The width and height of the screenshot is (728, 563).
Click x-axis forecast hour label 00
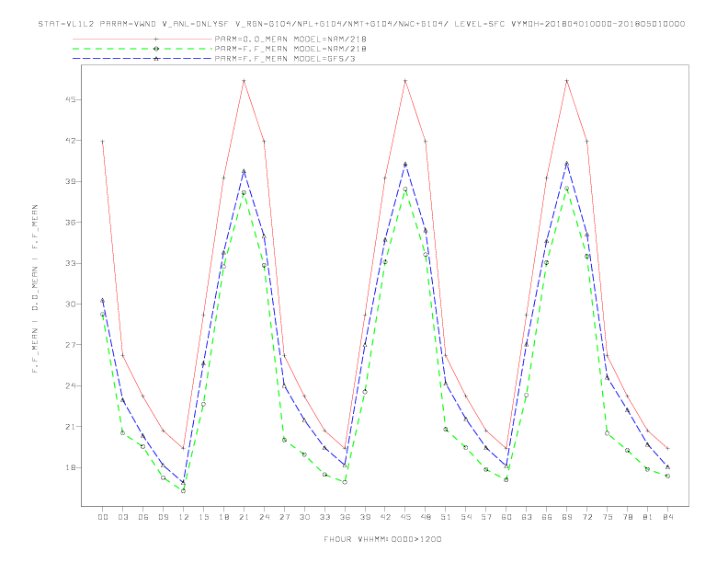103,517
